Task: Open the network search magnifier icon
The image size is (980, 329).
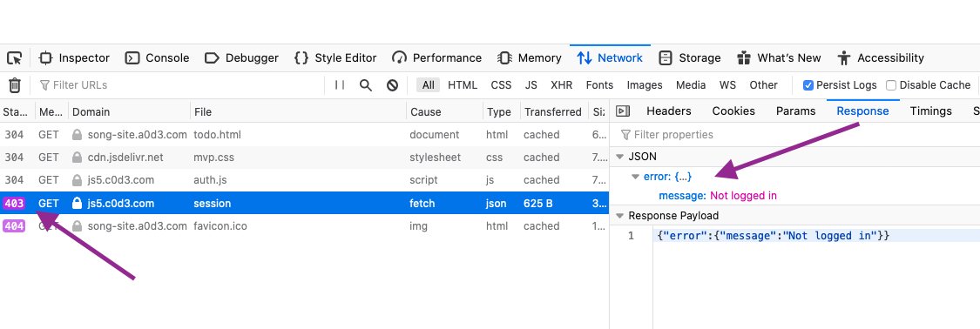Action: (x=366, y=85)
